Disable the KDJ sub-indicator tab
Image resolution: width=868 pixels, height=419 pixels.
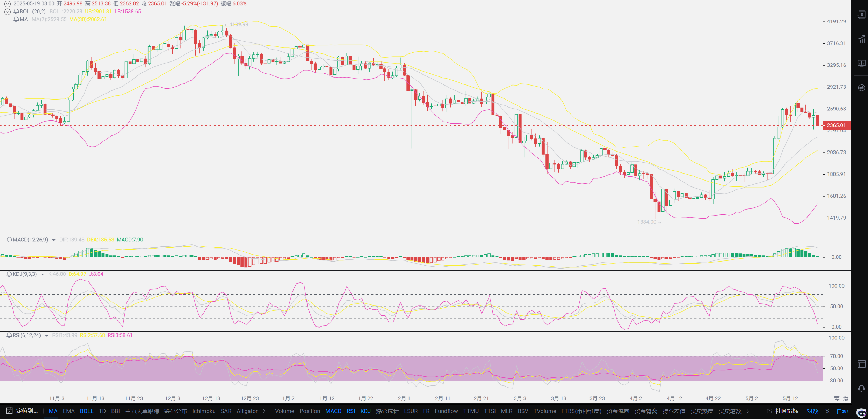pyautogui.click(x=366, y=411)
